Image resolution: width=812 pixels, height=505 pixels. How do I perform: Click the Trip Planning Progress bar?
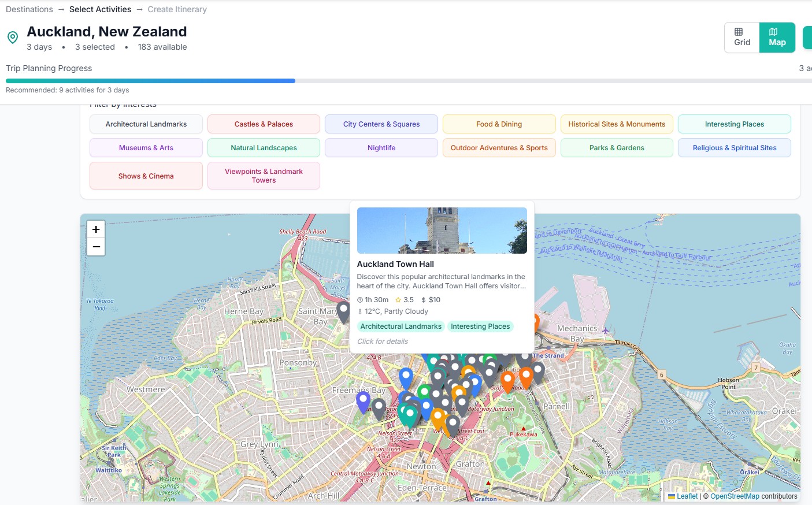tap(409, 81)
